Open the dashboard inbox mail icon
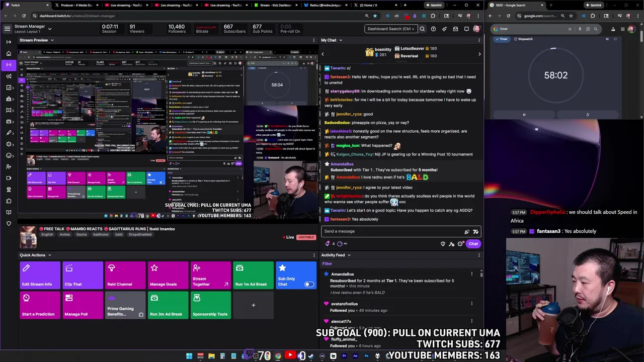The image size is (644, 362). (455, 29)
